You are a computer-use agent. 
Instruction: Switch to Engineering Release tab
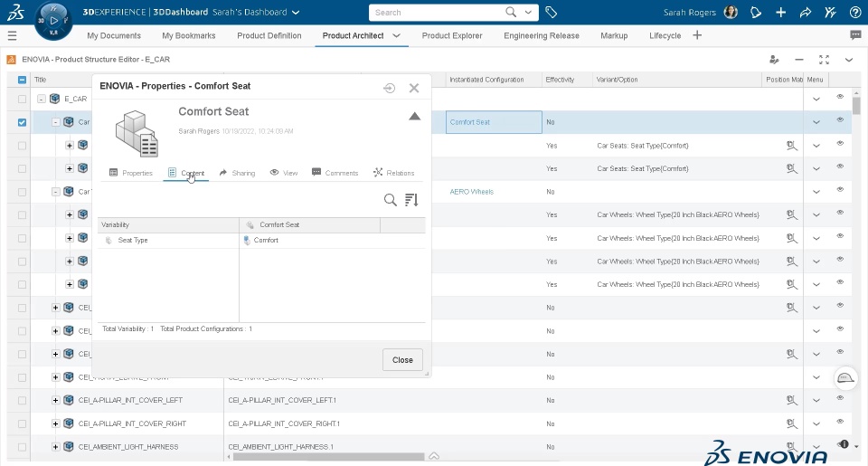coord(542,35)
